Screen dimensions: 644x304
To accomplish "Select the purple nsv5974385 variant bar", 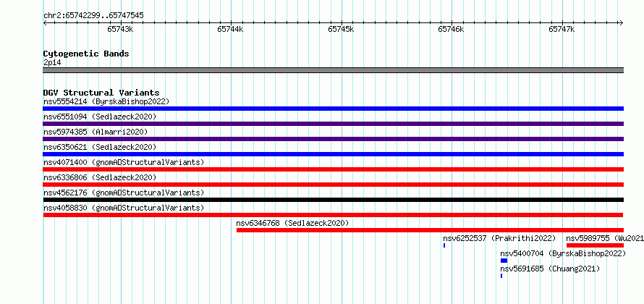I will [334, 139].
